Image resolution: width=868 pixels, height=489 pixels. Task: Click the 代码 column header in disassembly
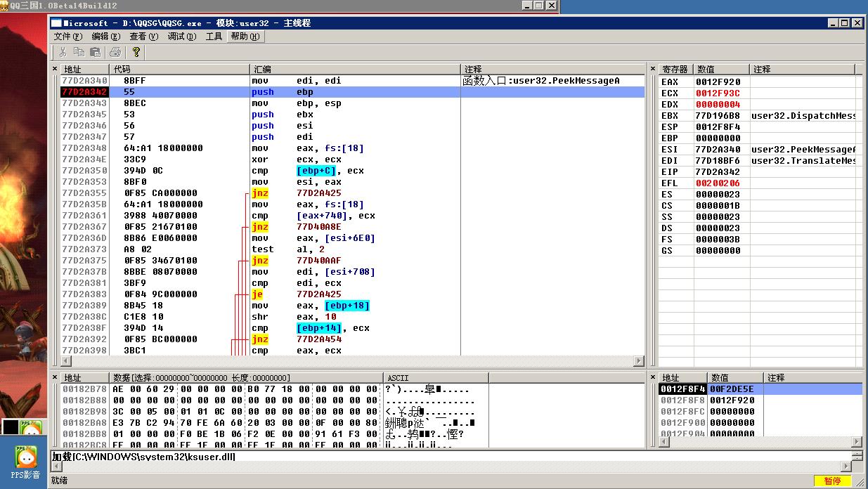point(180,69)
